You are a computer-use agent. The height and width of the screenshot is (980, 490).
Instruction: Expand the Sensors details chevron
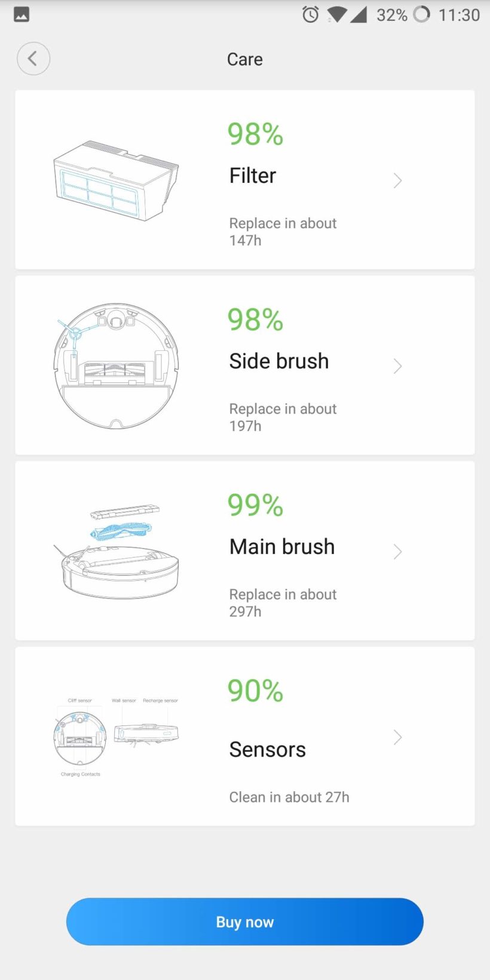tap(398, 737)
